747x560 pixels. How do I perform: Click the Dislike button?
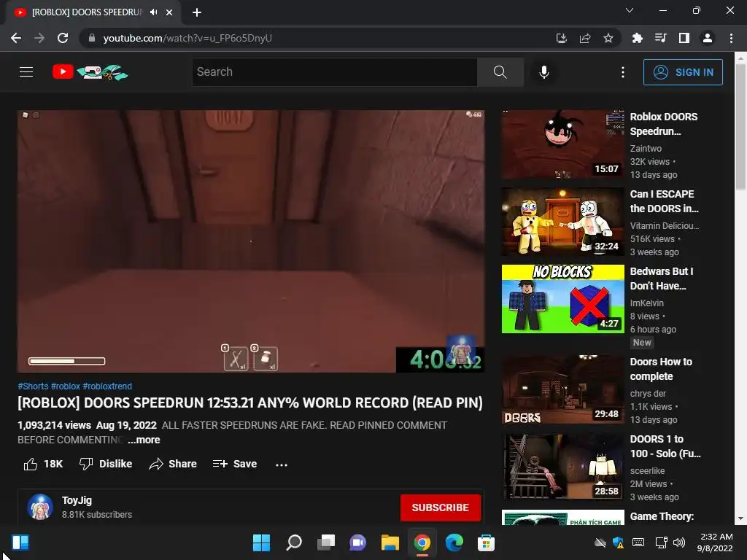(106, 464)
